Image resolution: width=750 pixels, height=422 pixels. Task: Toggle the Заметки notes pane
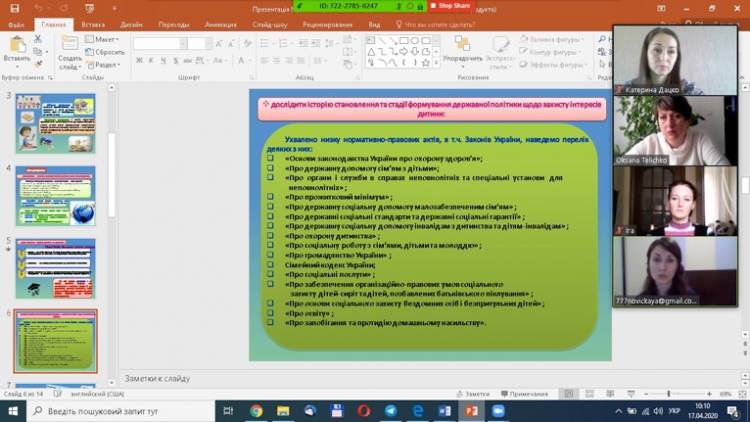coord(471,394)
